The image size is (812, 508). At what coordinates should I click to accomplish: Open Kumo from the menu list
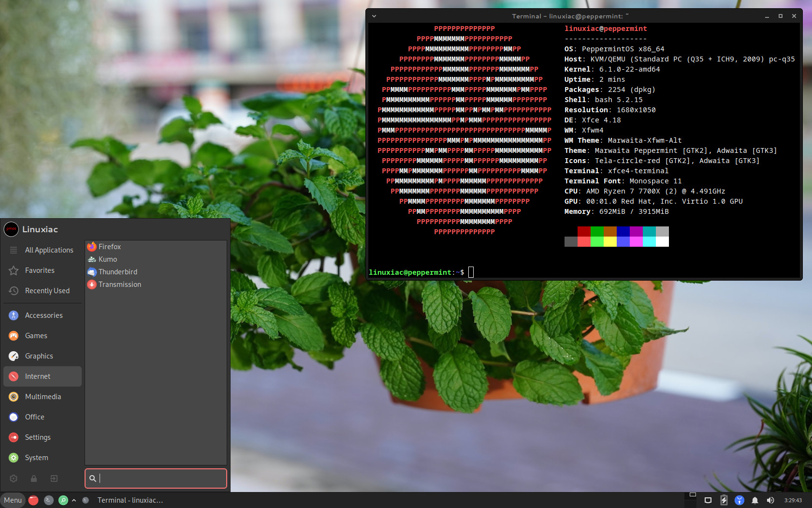pyautogui.click(x=156, y=259)
